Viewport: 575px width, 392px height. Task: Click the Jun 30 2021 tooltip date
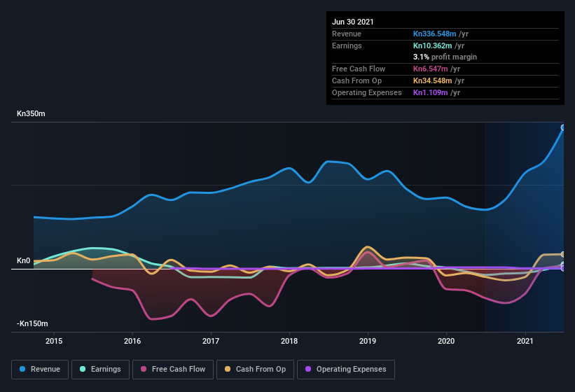coord(353,22)
